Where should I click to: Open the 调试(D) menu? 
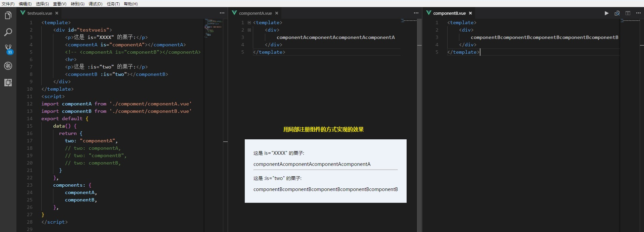[x=95, y=4]
